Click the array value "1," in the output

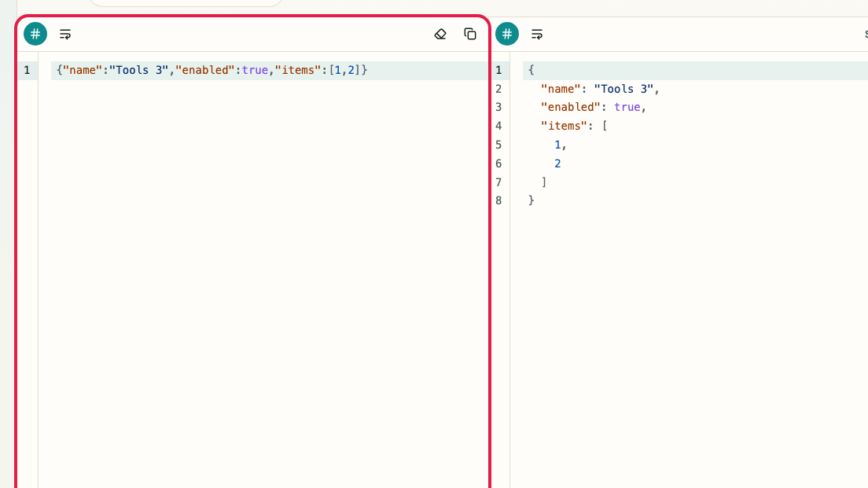[x=561, y=145]
